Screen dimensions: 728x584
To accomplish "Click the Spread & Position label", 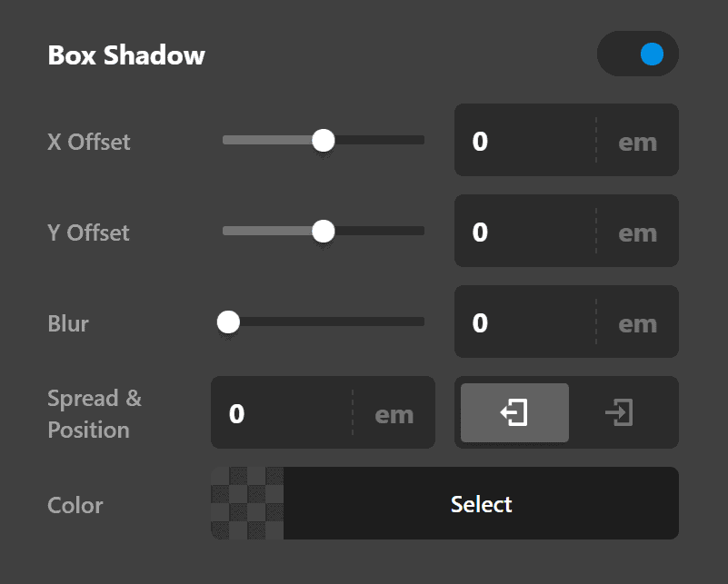I will coord(95,413).
